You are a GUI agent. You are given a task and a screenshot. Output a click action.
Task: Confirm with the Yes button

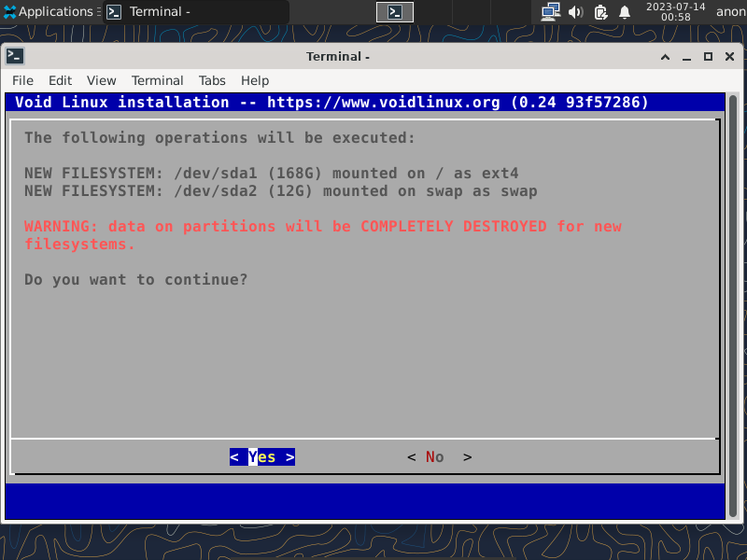262,457
